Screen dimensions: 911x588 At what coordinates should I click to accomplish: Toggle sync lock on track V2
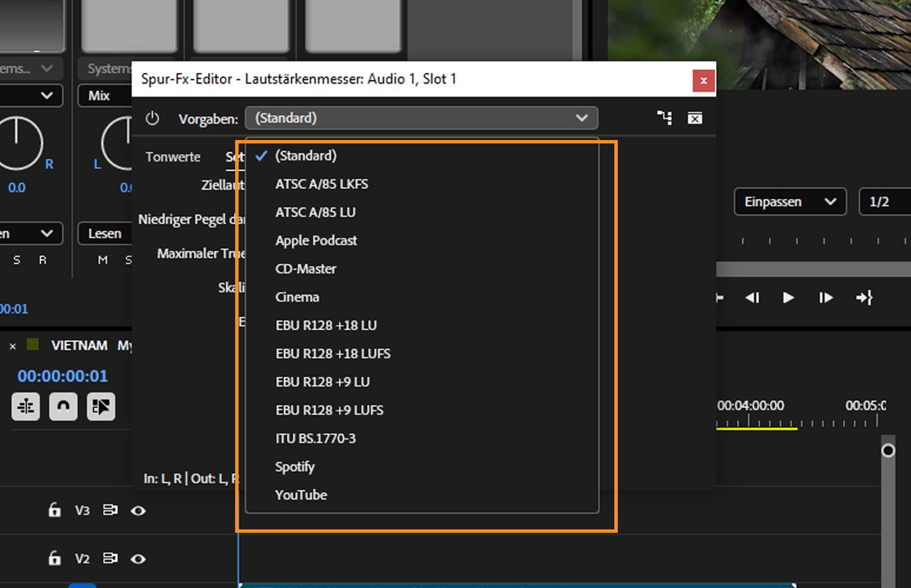[110, 558]
